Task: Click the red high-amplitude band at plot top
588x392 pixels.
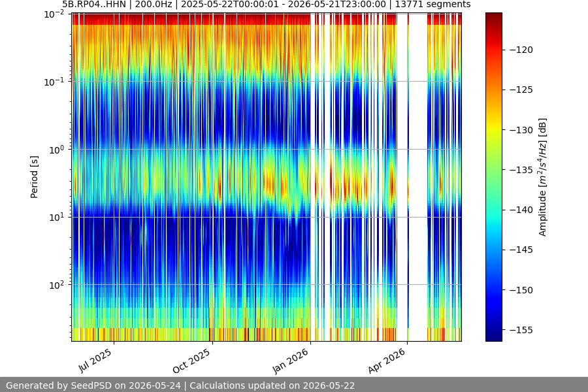Action: tap(191, 19)
